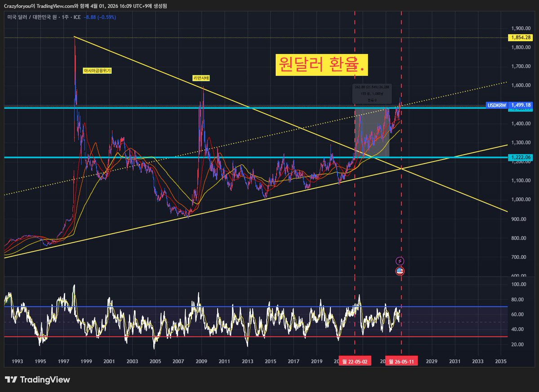539x392 pixels.
Task: Click the 2029 year on time axis
Action: [432, 361]
